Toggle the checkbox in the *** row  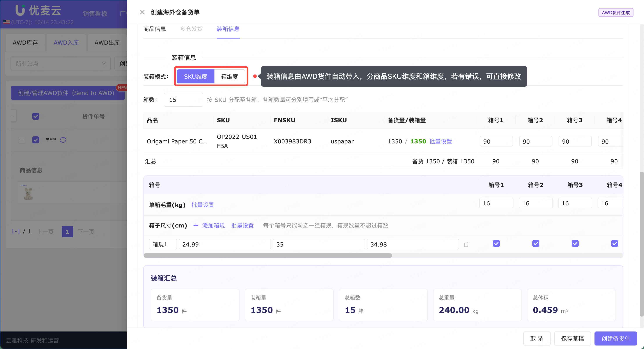(x=36, y=140)
